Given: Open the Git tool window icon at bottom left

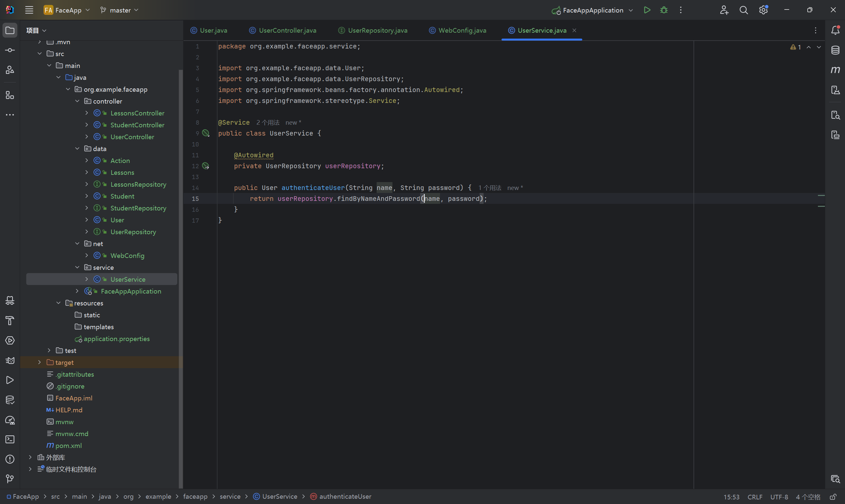Looking at the screenshot, I should pyautogui.click(x=10, y=479).
